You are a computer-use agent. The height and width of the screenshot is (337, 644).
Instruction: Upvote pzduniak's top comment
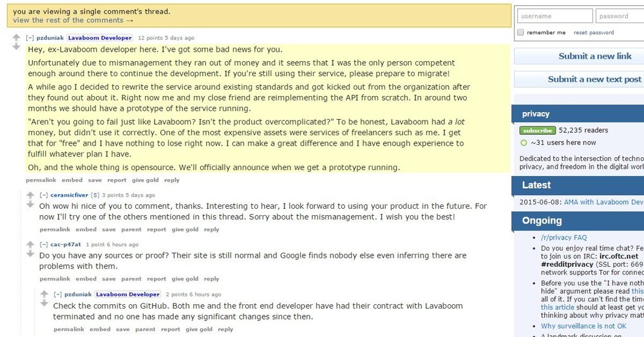coord(17,37)
